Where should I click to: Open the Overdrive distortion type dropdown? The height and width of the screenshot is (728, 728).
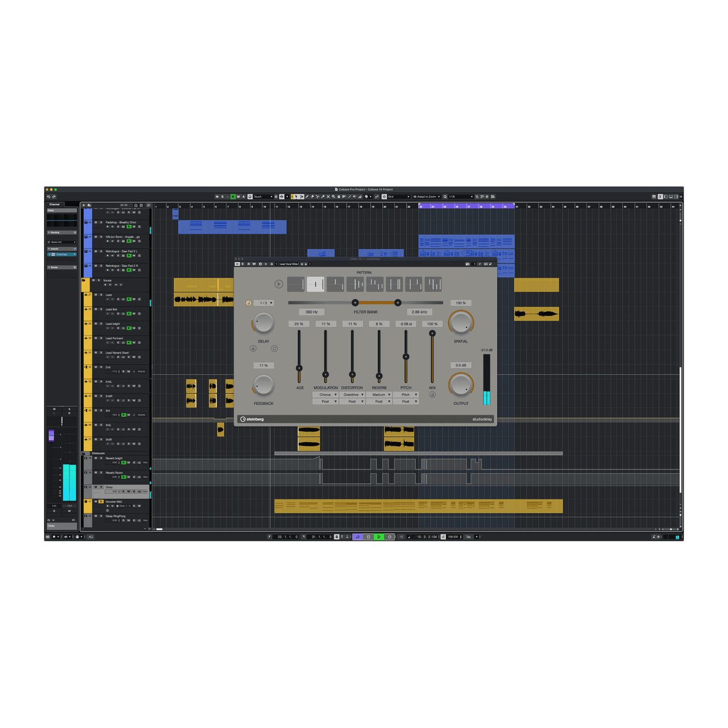point(353,395)
